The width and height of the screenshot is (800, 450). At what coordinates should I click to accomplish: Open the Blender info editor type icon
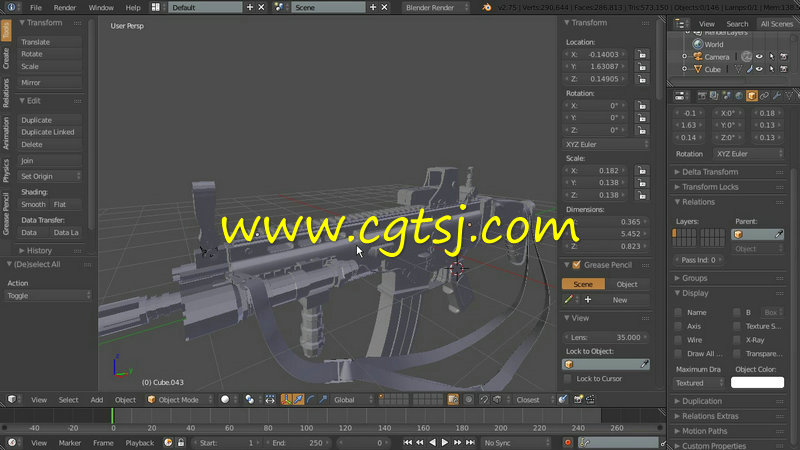tap(11, 7)
